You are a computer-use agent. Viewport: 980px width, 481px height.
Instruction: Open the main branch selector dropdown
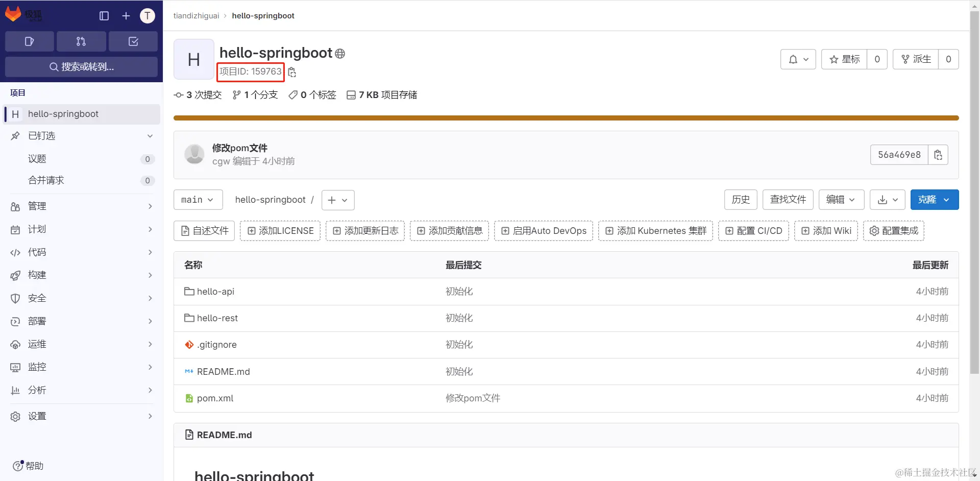click(x=198, y=200)
